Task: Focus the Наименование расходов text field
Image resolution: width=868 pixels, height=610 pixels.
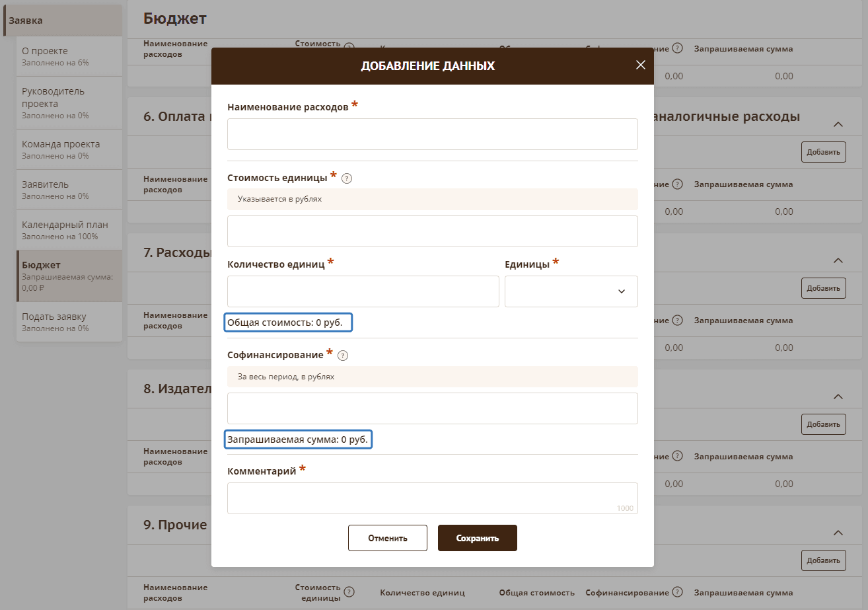Action: click(432, 134)
